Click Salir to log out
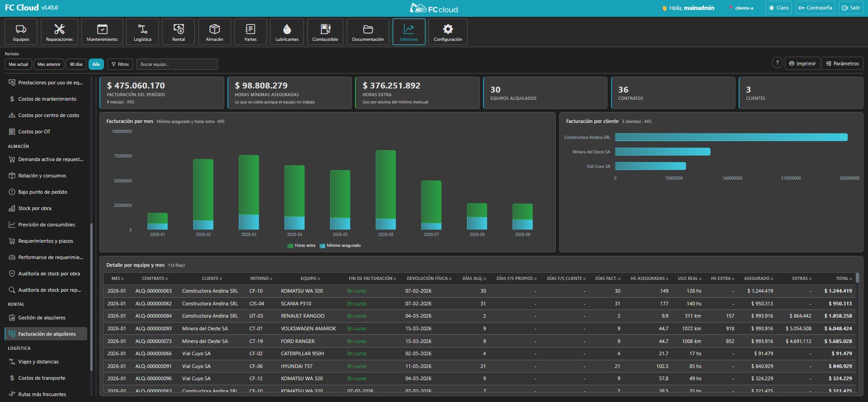868x402 pixels. coord(851,8)
